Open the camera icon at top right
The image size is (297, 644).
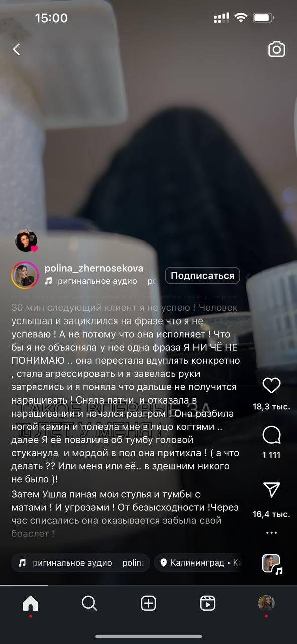click(276, 49)
